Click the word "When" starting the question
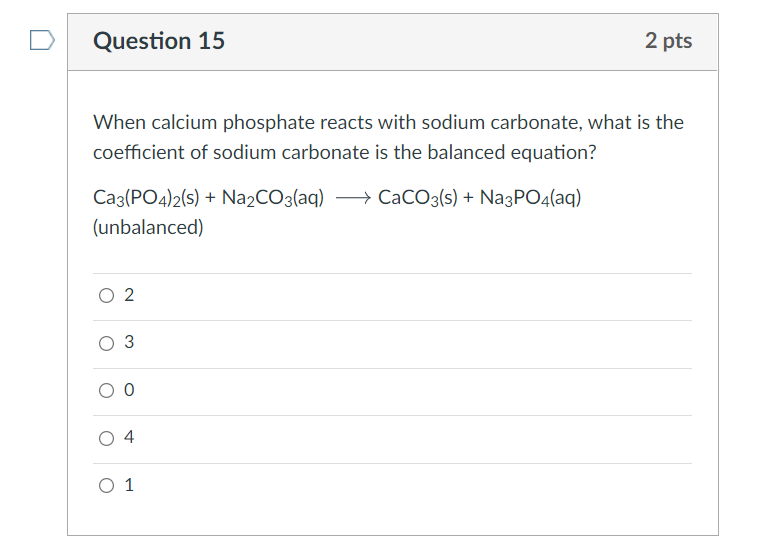The width and height of the screenshot is (761, 553). (118, 123)
